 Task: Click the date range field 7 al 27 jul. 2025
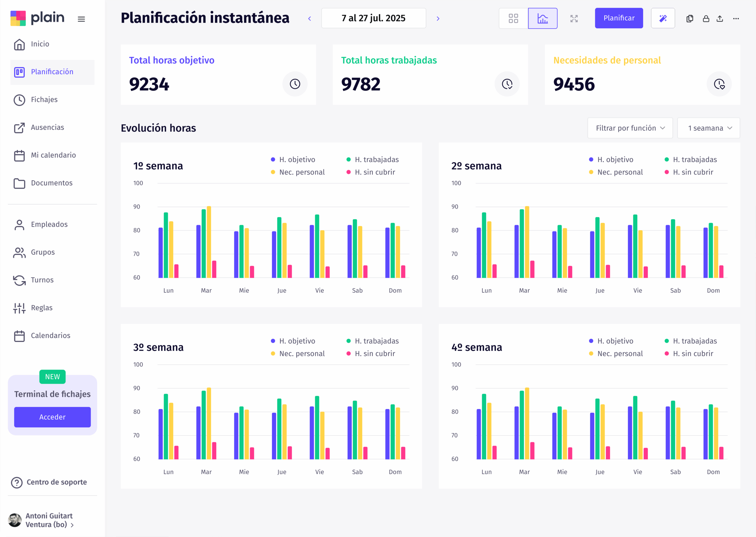[373, 18]
